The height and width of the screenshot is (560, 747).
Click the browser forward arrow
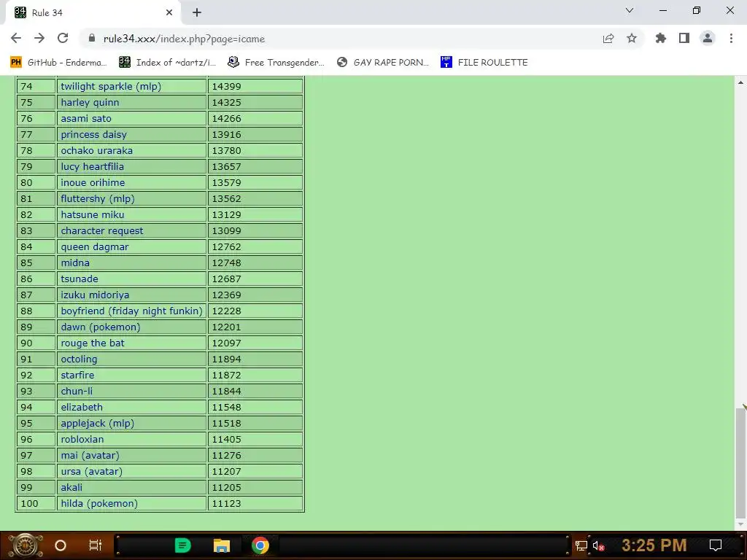39,39
